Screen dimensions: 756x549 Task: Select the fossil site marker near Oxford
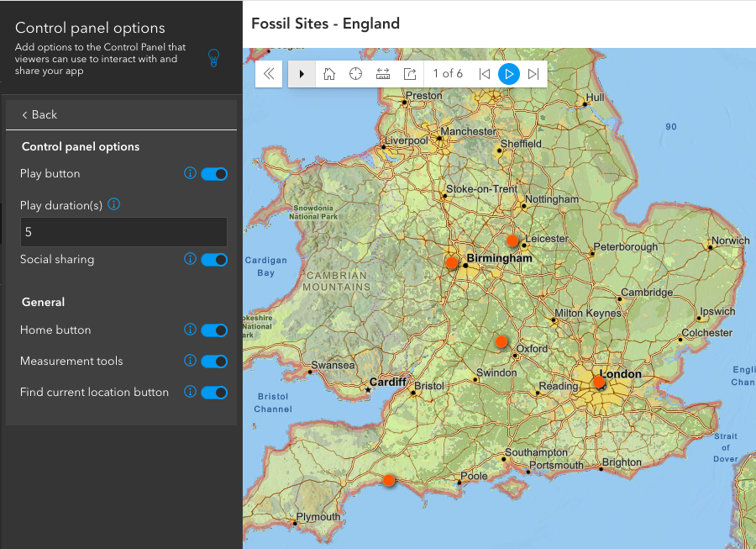click(501, 341)
